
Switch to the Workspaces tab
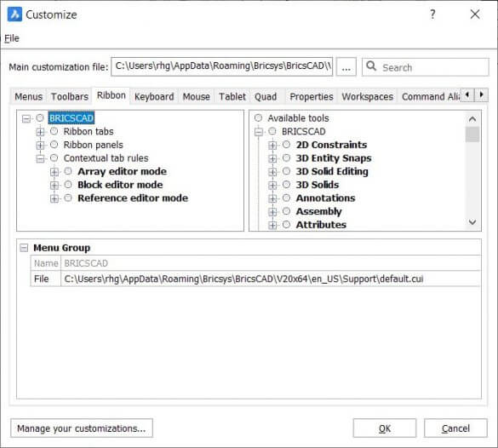click(x=368, y=96)
